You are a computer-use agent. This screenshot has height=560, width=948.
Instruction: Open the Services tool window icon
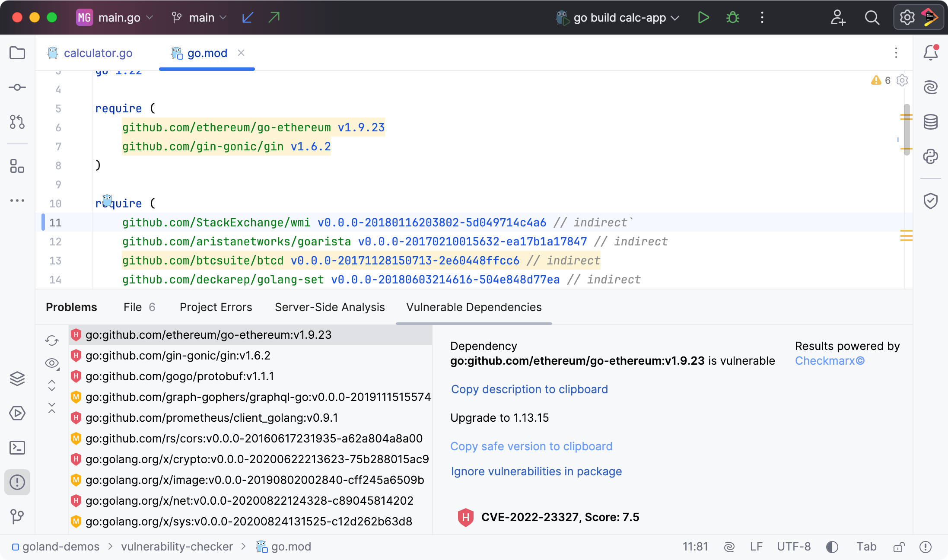[x=17, y=413]
